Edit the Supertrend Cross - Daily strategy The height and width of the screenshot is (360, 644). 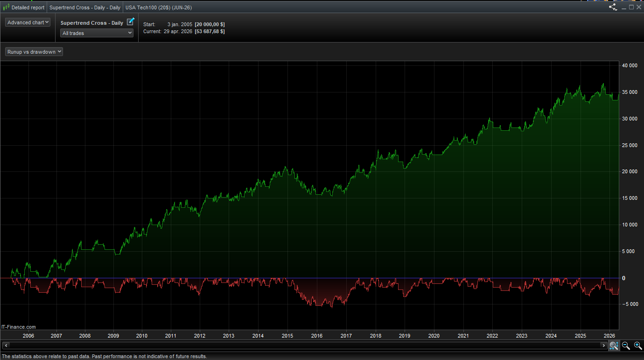coord(131,21)
